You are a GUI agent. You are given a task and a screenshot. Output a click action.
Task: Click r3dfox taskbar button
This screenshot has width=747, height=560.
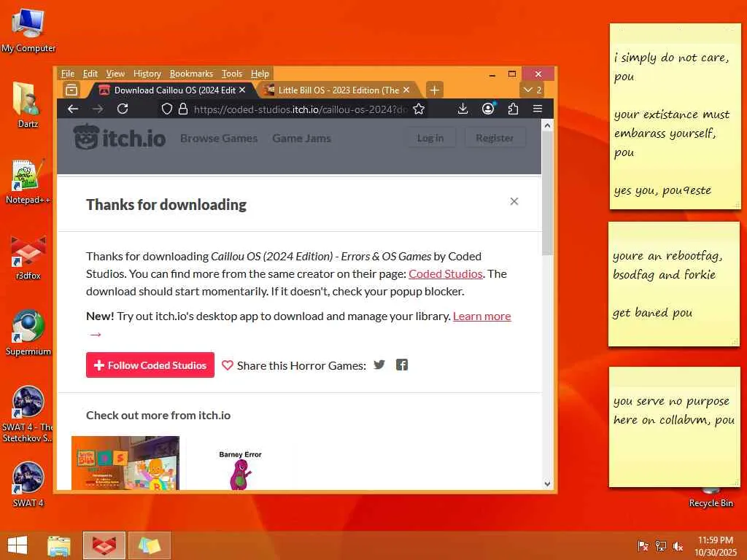[104, 545]
